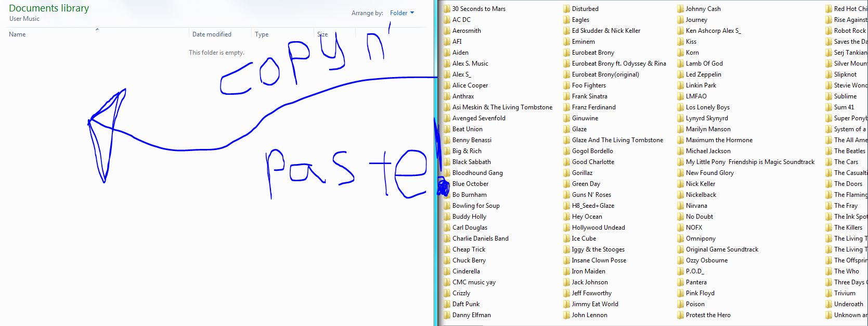Select the Pink Floyd folder icon

pos(680,293)
